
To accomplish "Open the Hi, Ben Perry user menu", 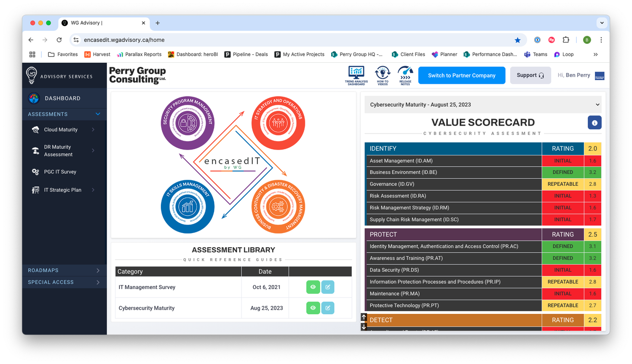I will point(581,75).
